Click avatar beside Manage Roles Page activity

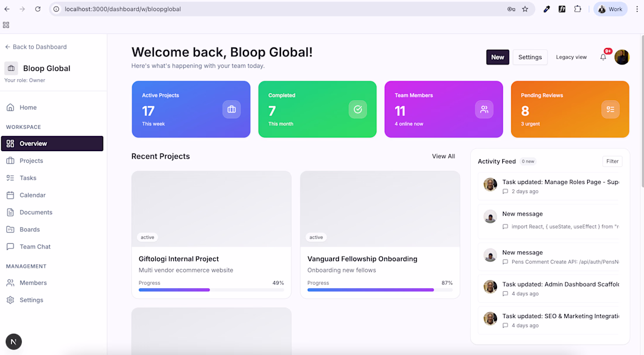[x=491, y=185]
